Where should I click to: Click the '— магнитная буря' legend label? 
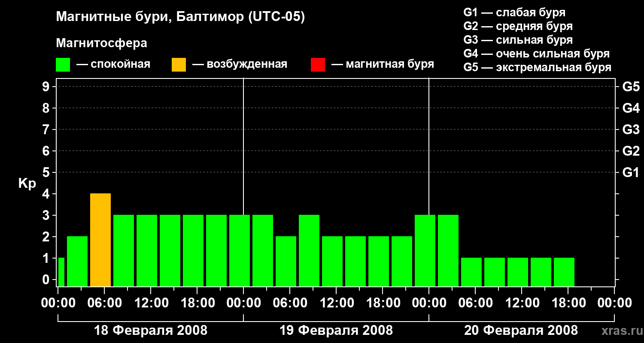pos(383,64)
